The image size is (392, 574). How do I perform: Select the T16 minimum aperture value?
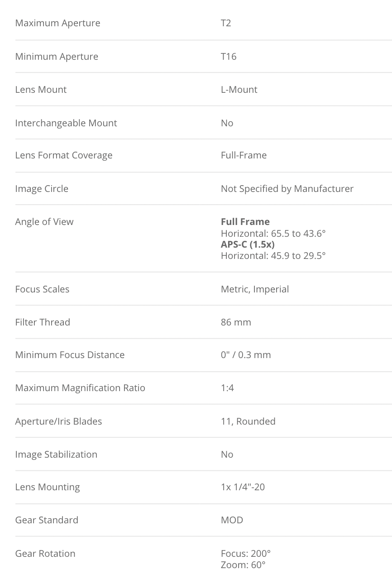tap(229, 57)
